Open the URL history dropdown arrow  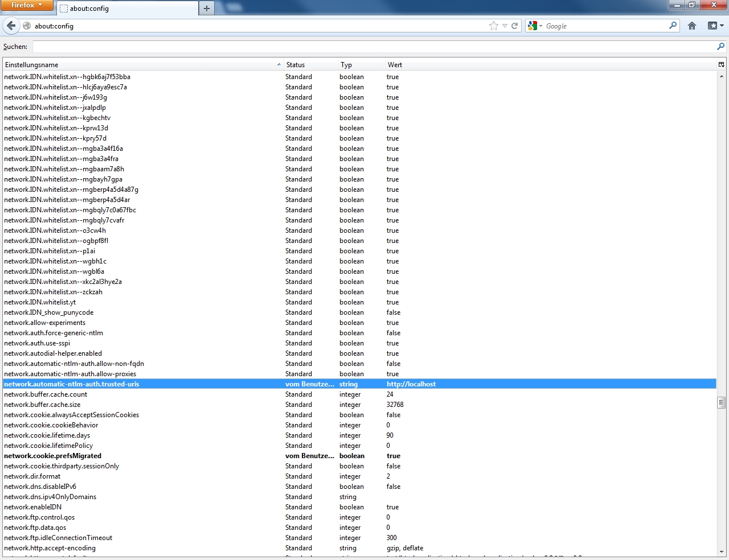pyautogui.click(x=505, y=26)
